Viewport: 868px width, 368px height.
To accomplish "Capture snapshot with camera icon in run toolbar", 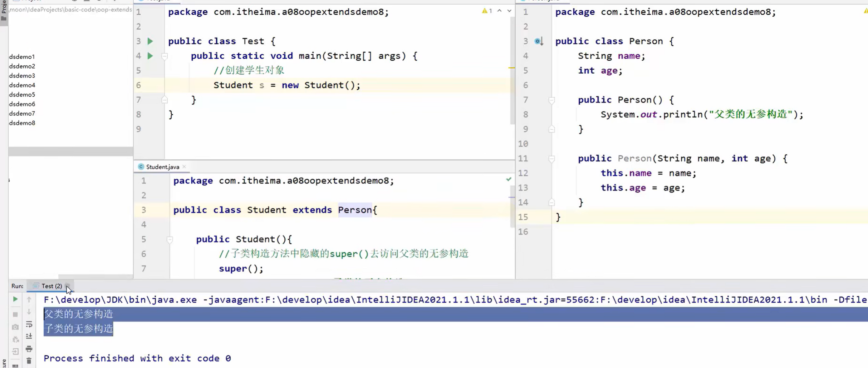I will pyautogui.click(x=15, y=327).
